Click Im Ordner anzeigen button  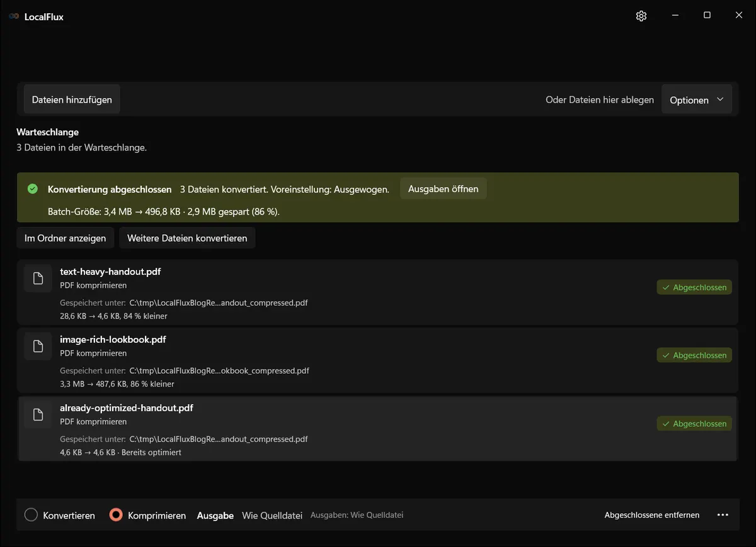tap(65, 238)
